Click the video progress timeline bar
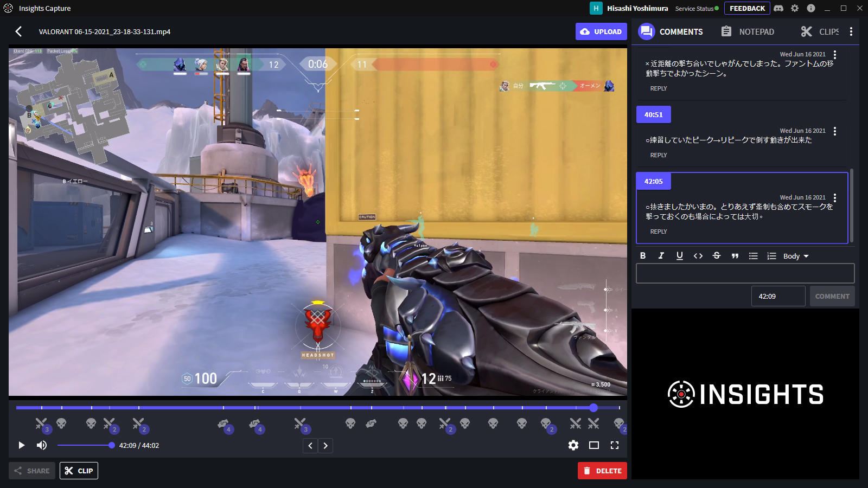Image resolution: width=868 pixels, height=488 pixels. pyautogui.click(x=318, y=407)
